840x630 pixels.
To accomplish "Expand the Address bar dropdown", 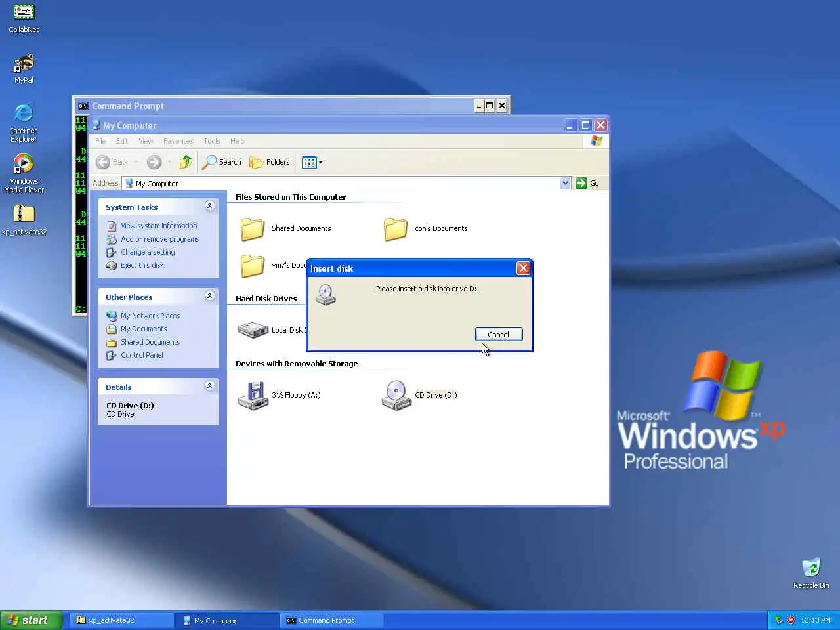I will pyautogui.click(x=566, y=183).
